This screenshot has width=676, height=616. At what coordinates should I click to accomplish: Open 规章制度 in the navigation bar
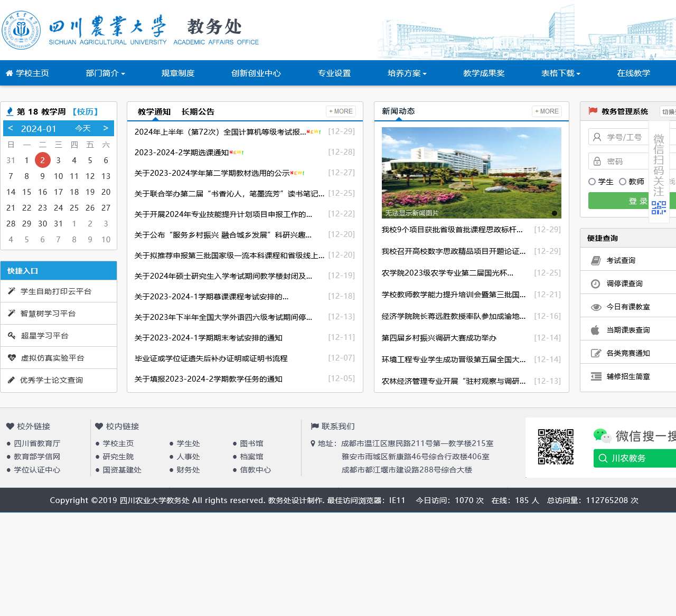tap(178, 73)
